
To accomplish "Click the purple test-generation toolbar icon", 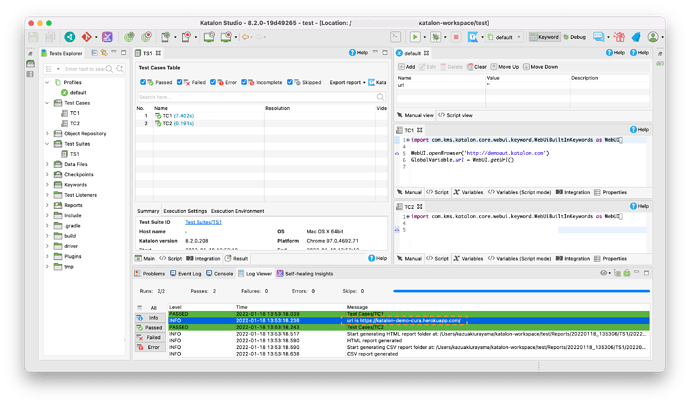I will (x=107, y=37).
